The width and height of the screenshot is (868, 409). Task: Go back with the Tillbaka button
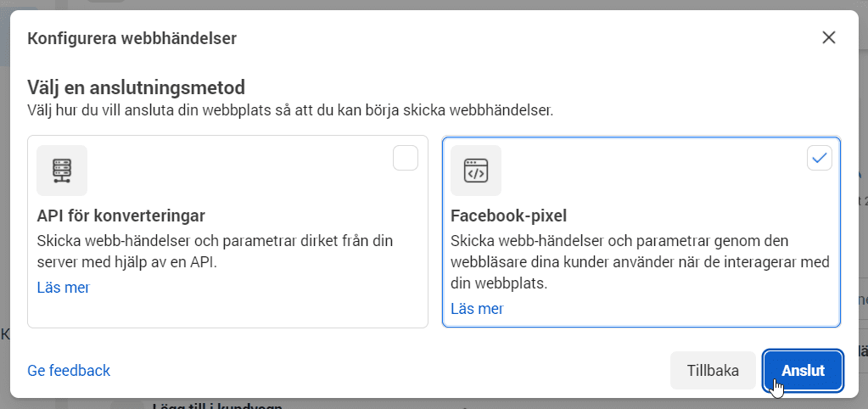point(713,370)
